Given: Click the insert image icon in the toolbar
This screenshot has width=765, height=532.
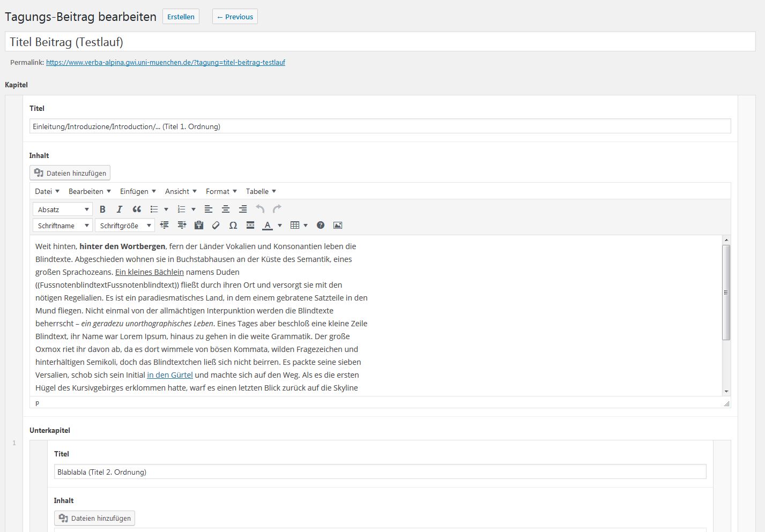Looking at the screenshot, I should click(338, 226).
